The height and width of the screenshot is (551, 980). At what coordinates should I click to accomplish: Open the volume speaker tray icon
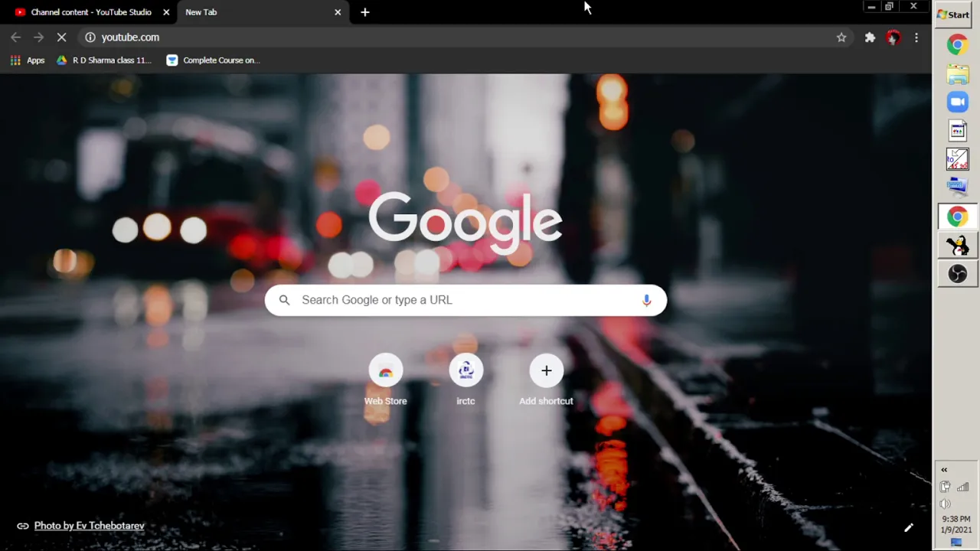[x=946, y=504]
